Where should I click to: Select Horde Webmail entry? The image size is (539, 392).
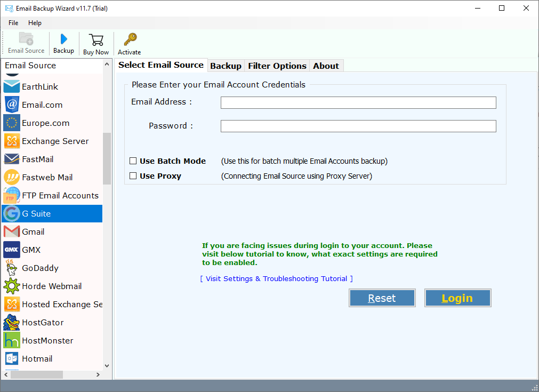[52, 286]
